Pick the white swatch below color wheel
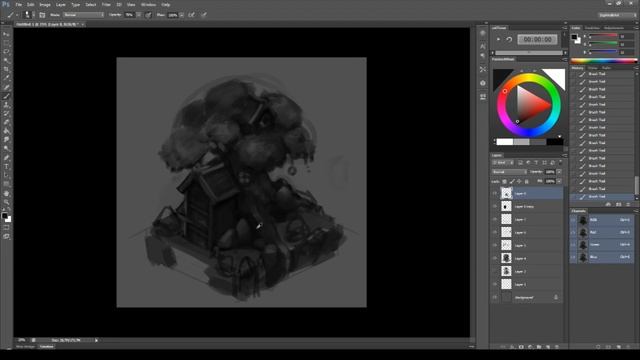 pyautogui.click(x=505, y=142)
